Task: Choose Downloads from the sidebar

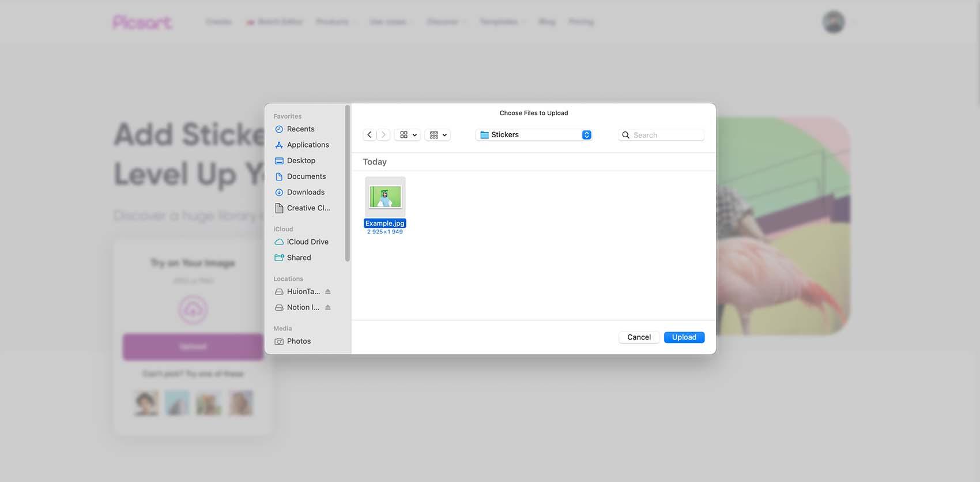Action: tap(306, 192)
